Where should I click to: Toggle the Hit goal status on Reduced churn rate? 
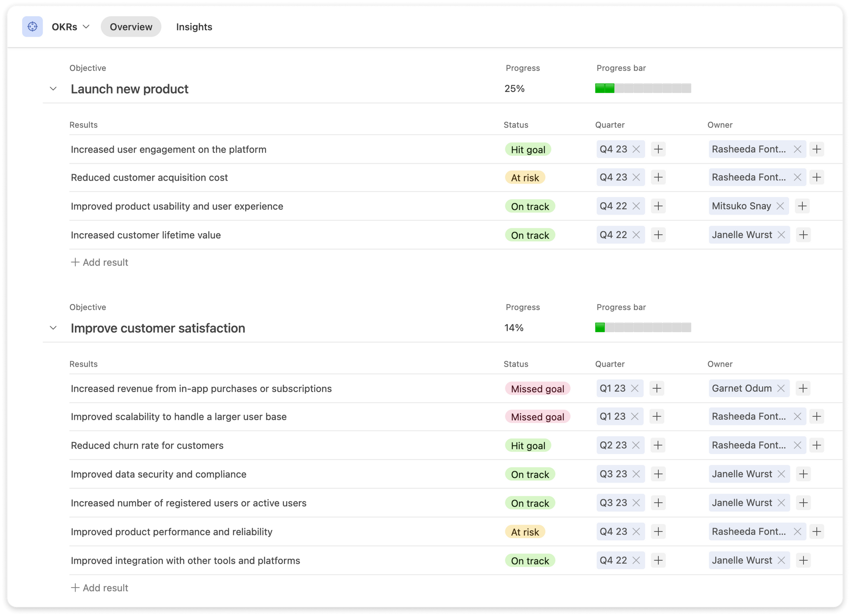pyautogui.click(x=528, y=445)
